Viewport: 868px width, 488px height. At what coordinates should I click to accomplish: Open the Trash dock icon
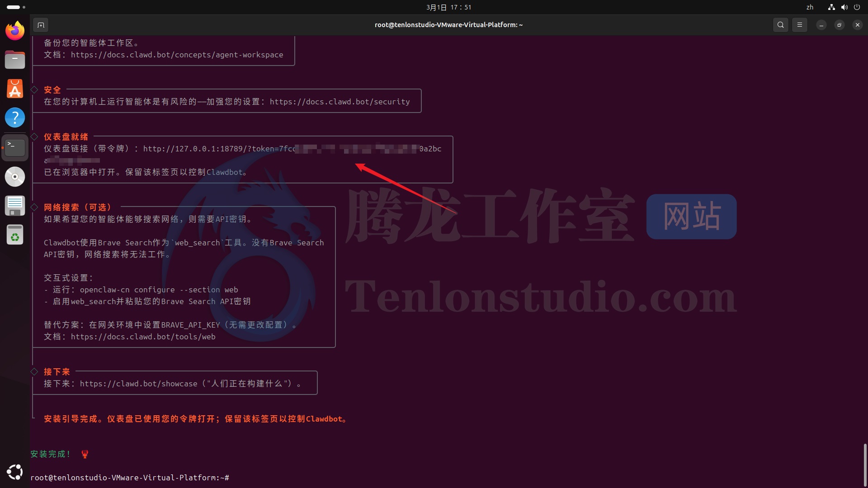[15, 235]
